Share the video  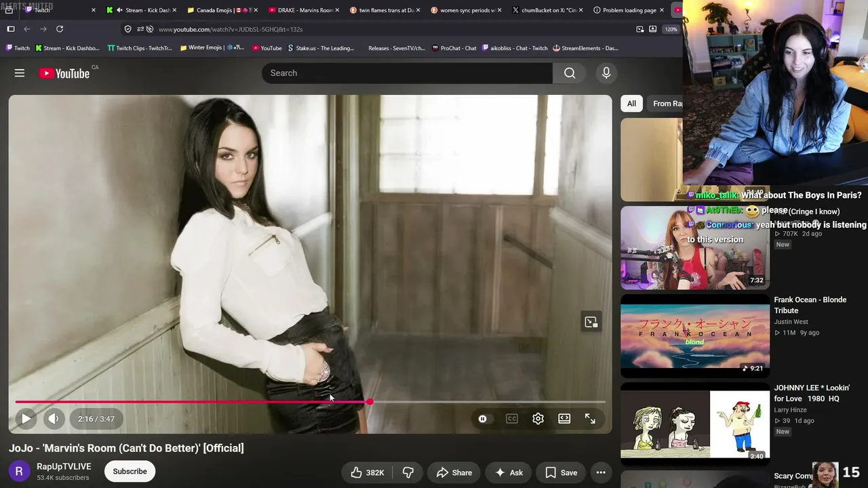click(454, 472)
